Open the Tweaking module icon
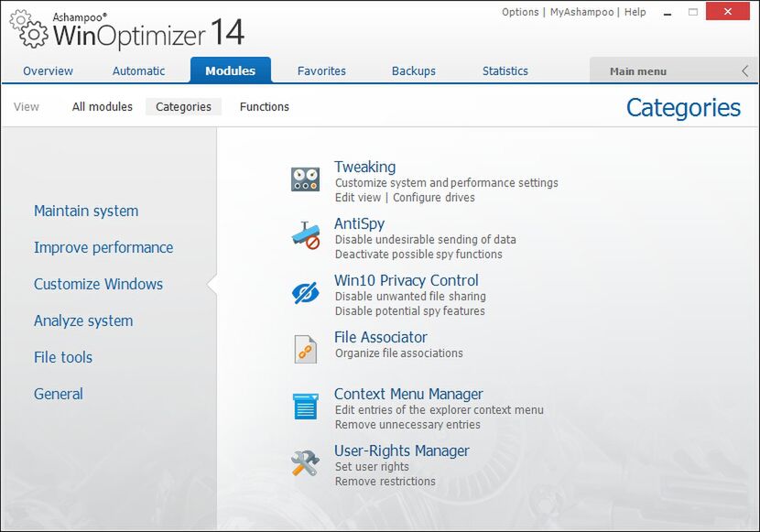This screenshot has width=760, height=532. tap(305, 179)
